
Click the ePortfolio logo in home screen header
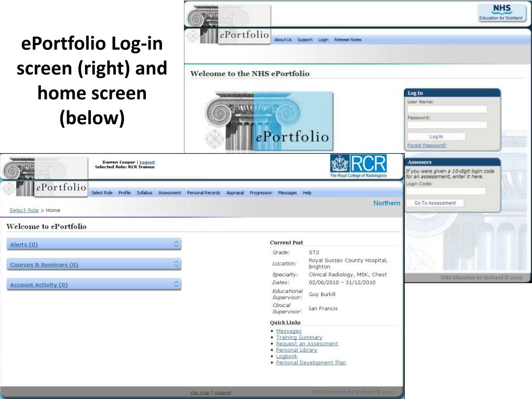tap(44, 177)
